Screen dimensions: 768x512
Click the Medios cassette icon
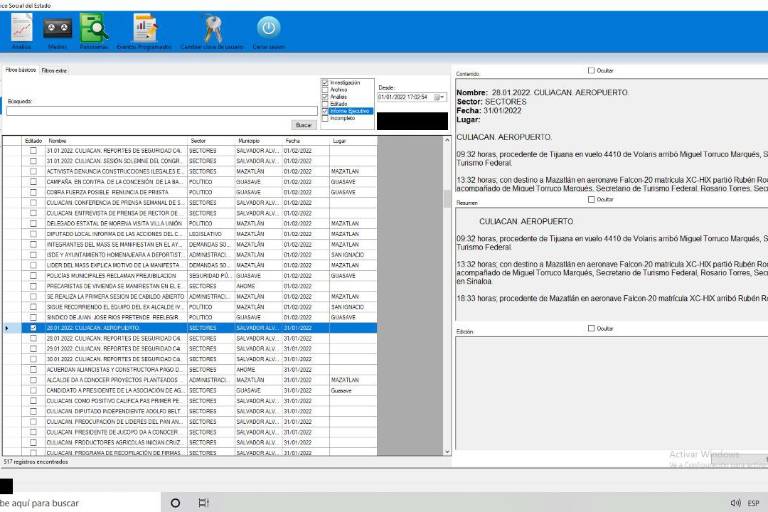[x=57, y=29]
